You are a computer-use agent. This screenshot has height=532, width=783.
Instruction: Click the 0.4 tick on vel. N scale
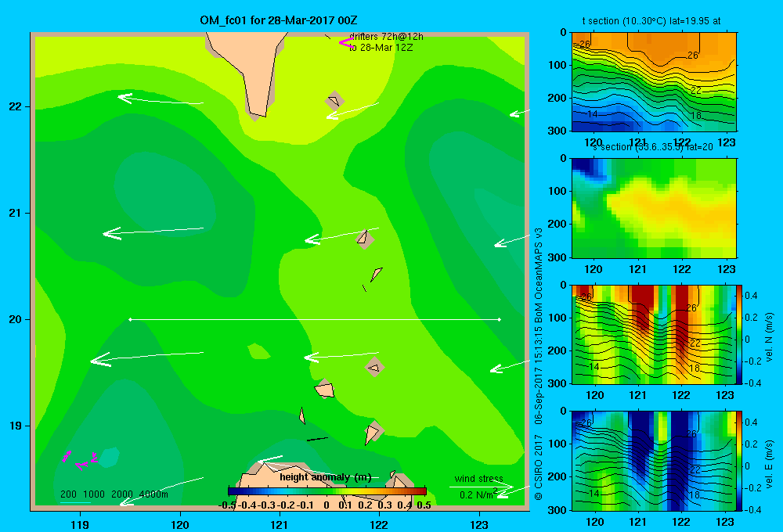(752, 296)
